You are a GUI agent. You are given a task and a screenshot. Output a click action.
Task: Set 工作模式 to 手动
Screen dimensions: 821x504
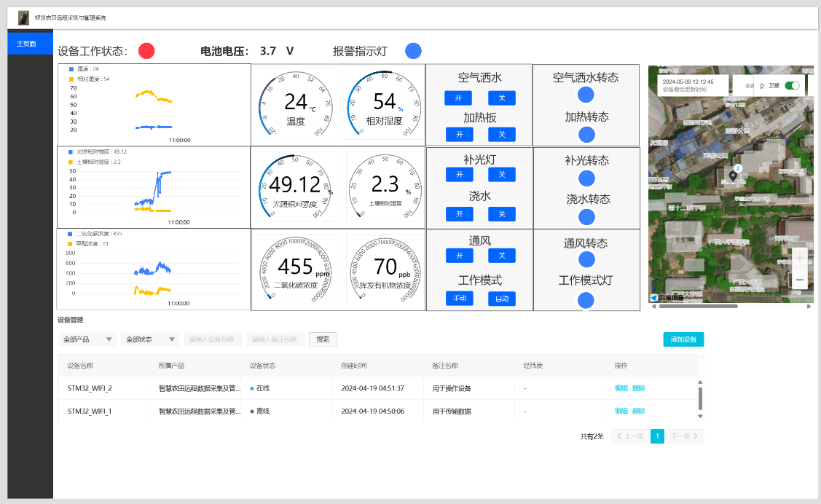(x=459, y=299)
